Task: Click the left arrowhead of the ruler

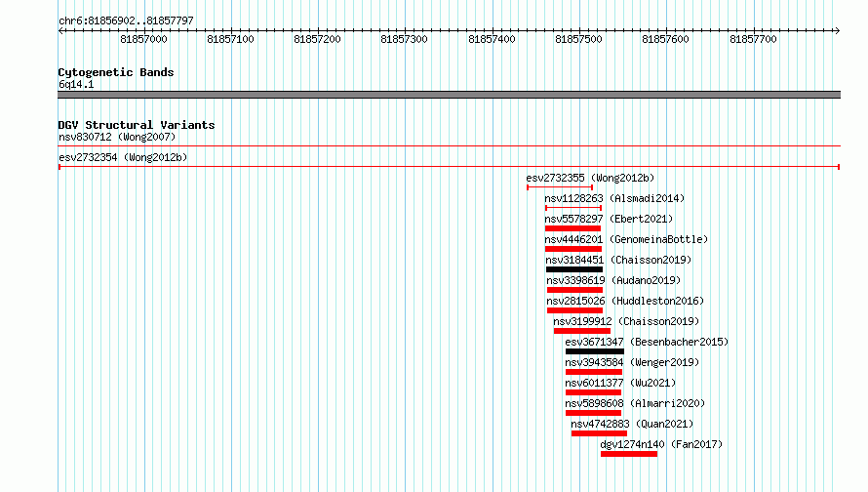Action: pos(60,30)
